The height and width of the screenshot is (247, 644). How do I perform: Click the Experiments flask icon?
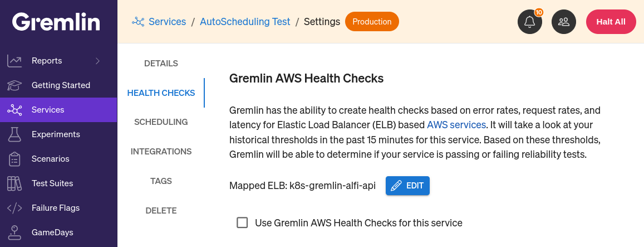(x=14, y=134)
